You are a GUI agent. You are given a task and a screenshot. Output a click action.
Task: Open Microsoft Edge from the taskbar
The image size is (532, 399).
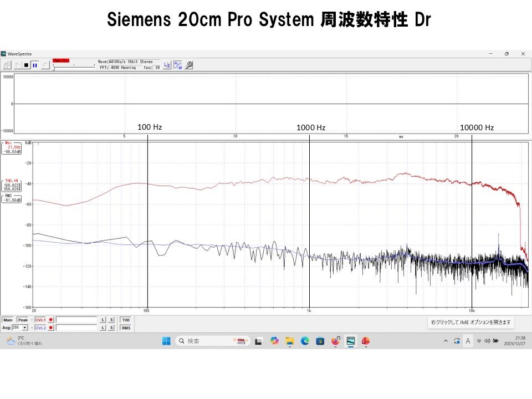305,341
